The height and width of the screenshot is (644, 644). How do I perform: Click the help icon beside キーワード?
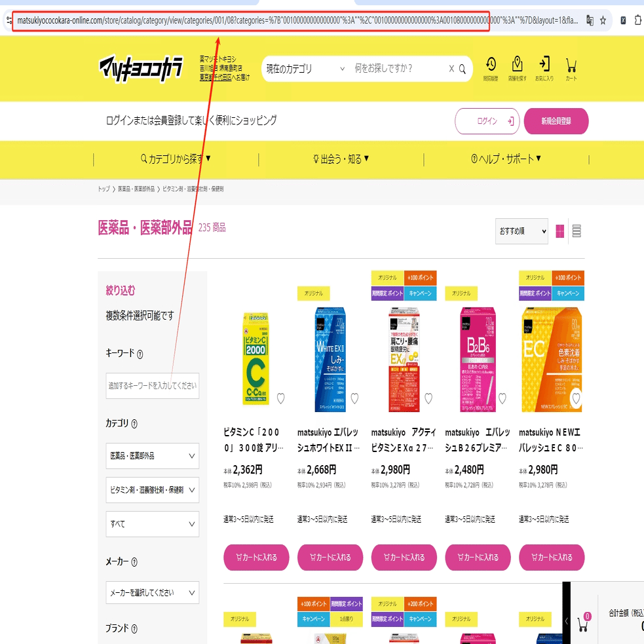click(140, 354)
